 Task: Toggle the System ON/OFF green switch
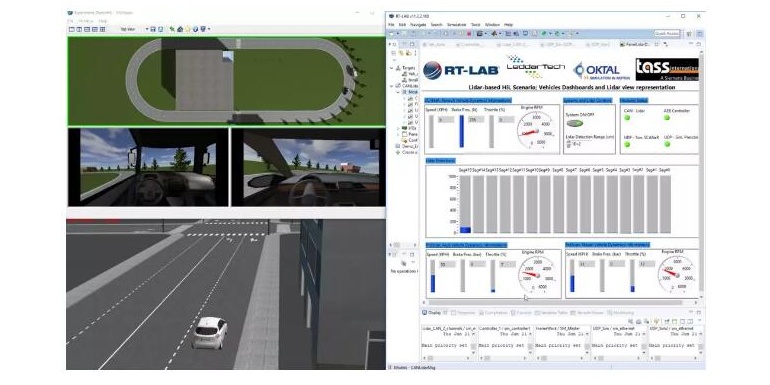point(575,123)
